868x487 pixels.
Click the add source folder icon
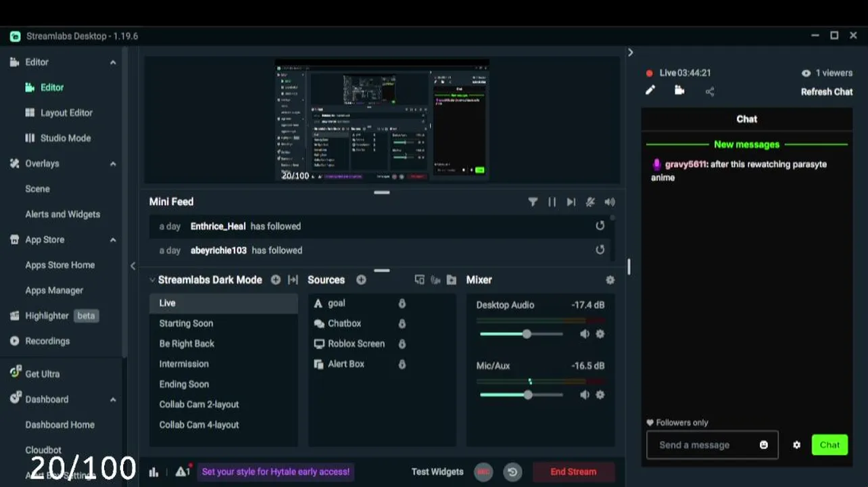452,279
